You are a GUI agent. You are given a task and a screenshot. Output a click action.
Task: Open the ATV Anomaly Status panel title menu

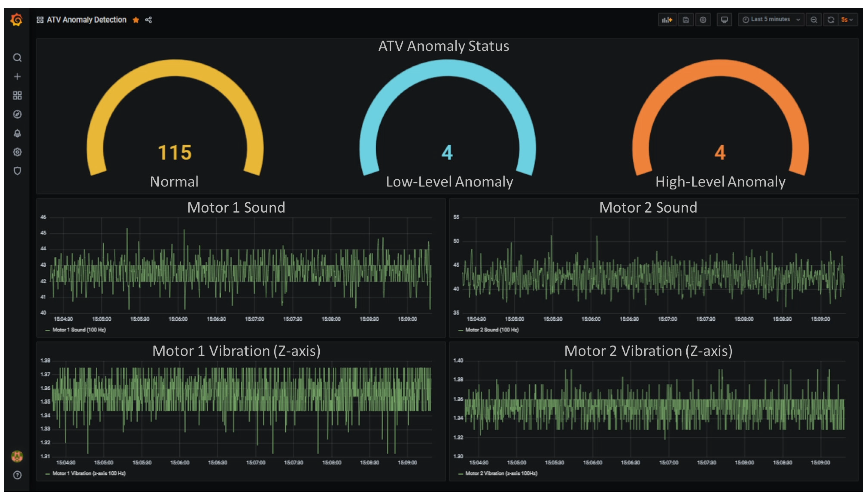pos(443,46)
